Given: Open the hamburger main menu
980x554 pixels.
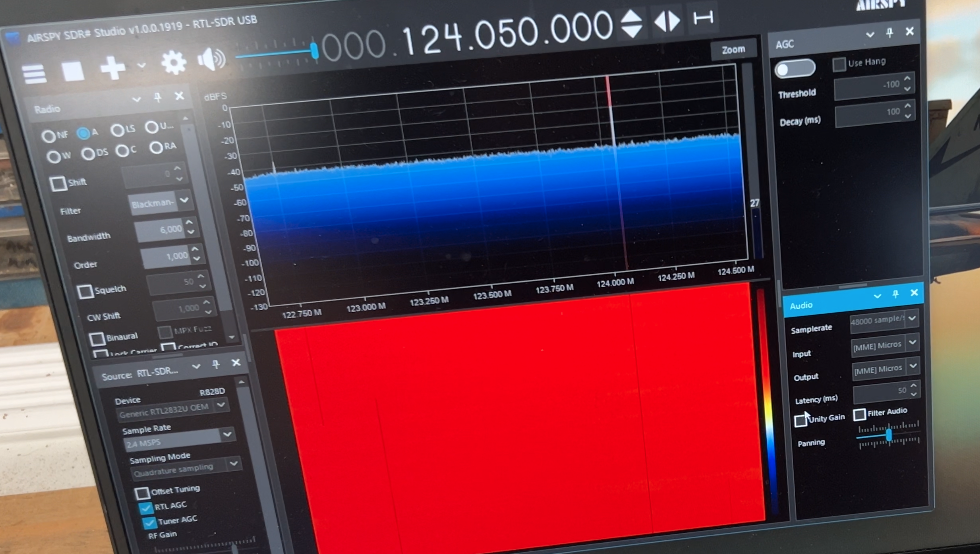Looking at the screenshot, I should pos(34,74).
